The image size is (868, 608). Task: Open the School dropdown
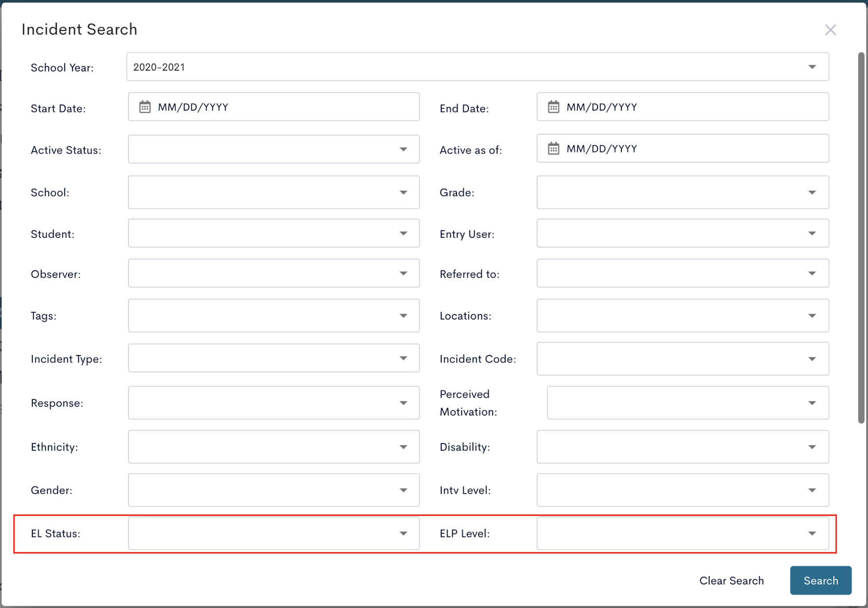point(274,192)
